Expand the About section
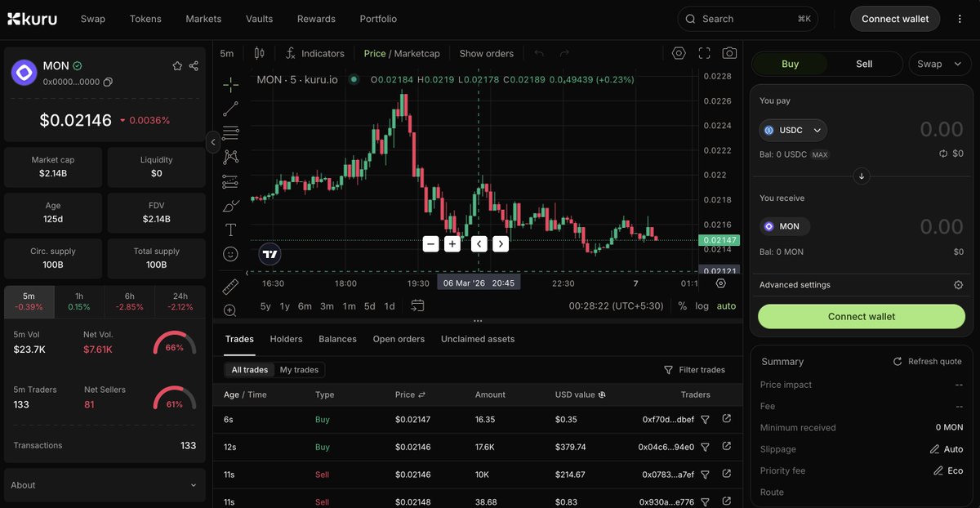This screenshot has height=508, width=980. [104, 485]
